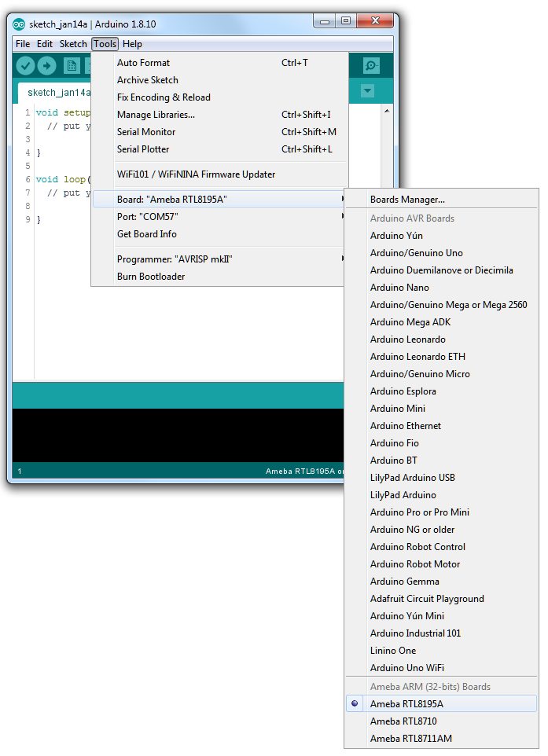Viewport: 548px width, 756px height.
Task: Select Ameba RTL8710 board
Action: pos(441,721)
